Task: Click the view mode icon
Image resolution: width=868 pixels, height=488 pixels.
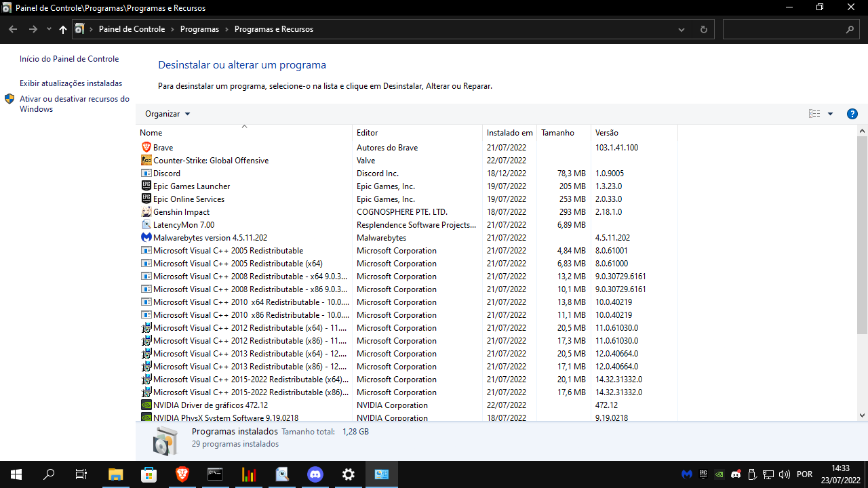Action: pos(814,114)
